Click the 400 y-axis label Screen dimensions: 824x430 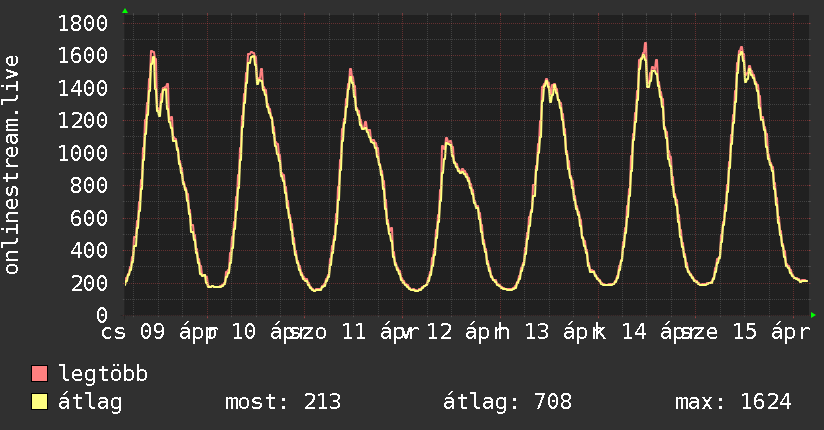89,250
